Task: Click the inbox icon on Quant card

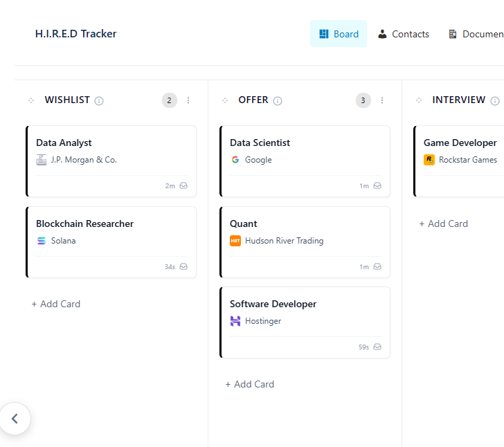Action: tap(377, 266)
